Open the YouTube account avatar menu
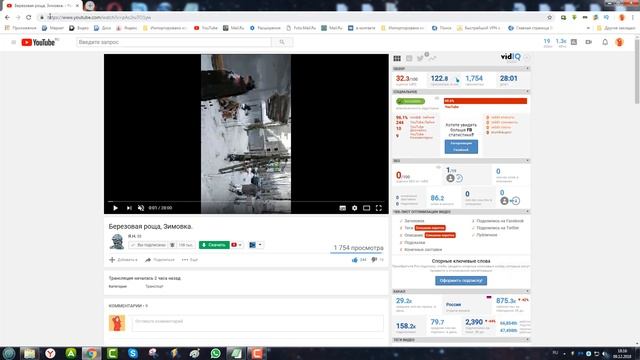Screen dimensions: 640x360 pyautogui.click(x=619, y=42)
